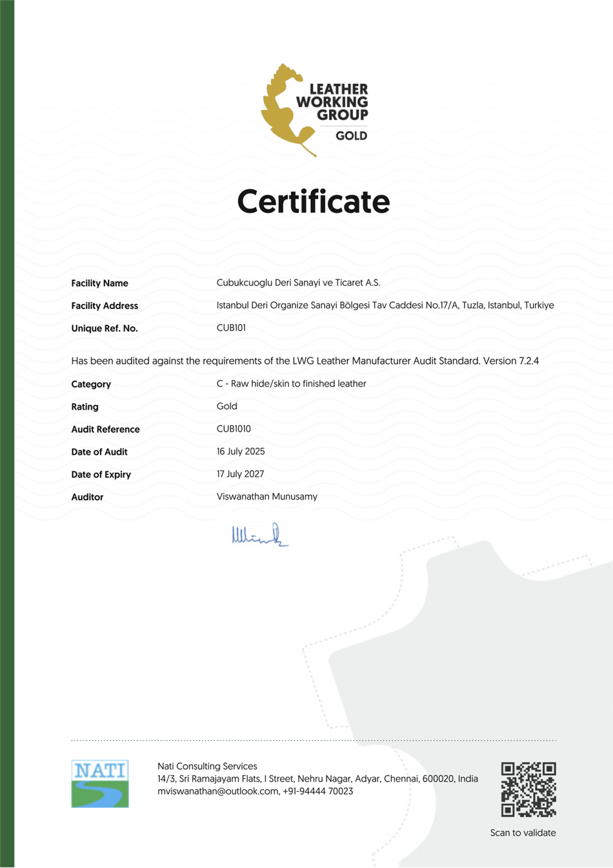Click 'C - Raw hide/skin to finished leather'
The height and width of the screenshot is (868, 613).
[291, 383]
